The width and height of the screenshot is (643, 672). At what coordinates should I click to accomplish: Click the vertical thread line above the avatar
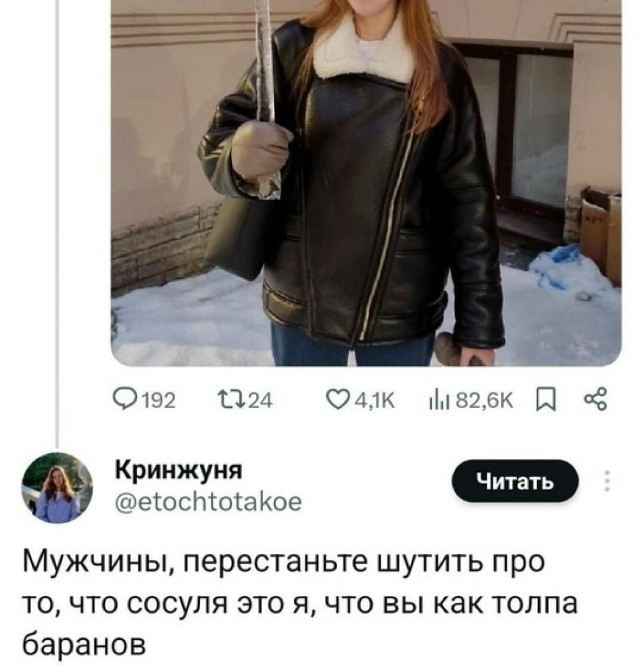57,223
